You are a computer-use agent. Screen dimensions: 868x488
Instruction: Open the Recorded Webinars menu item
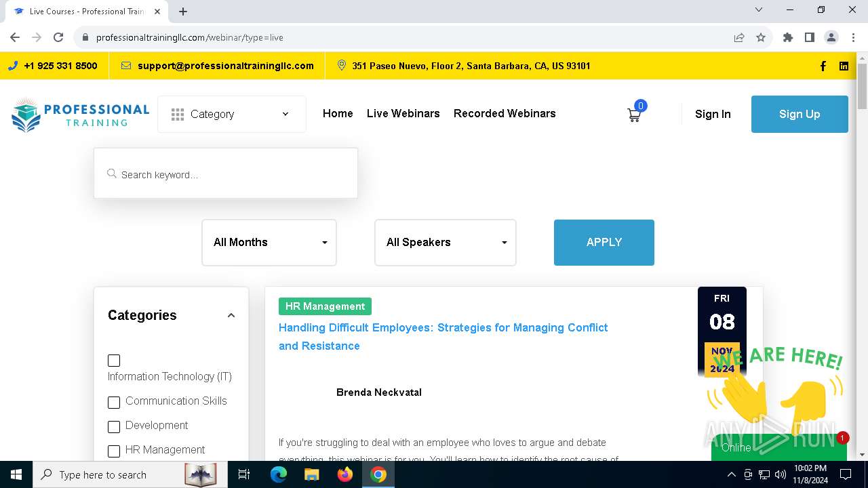[505, 113]
